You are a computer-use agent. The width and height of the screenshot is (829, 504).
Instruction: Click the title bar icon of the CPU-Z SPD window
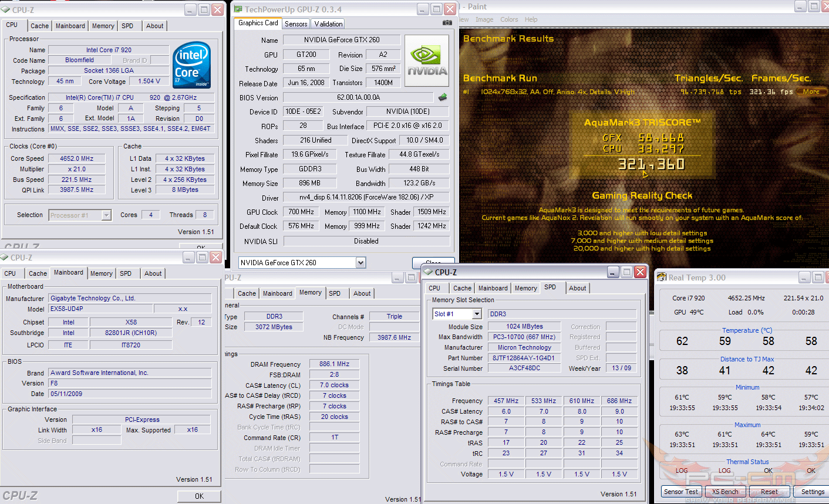click(x=429, y=272)
